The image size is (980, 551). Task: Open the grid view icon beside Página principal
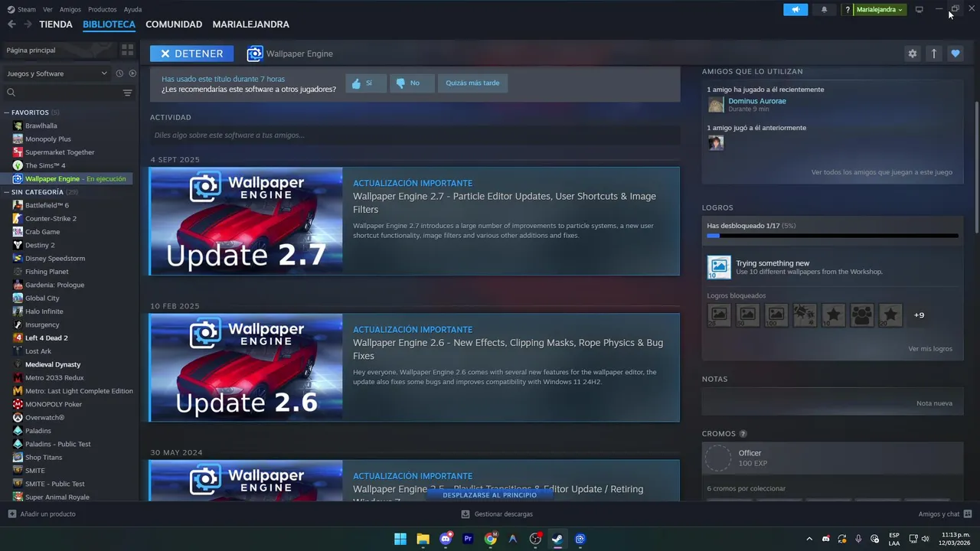(x=127, y=50)
